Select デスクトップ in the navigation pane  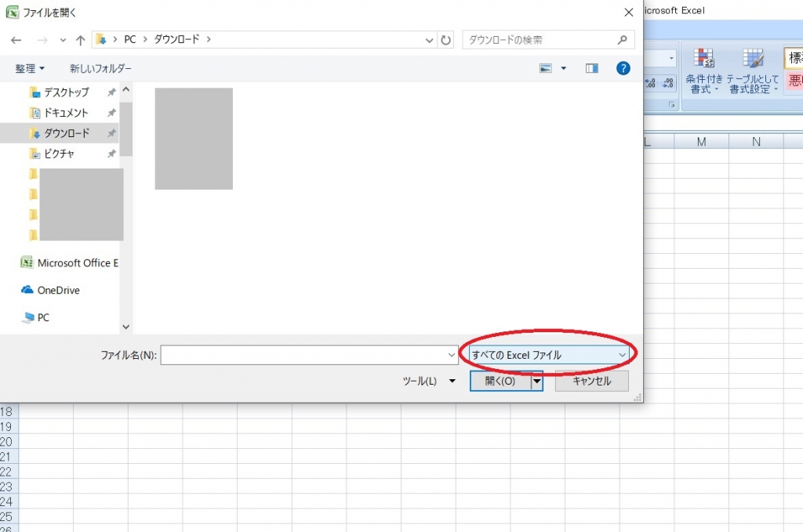pyautogui.click(x=66, y=92)
